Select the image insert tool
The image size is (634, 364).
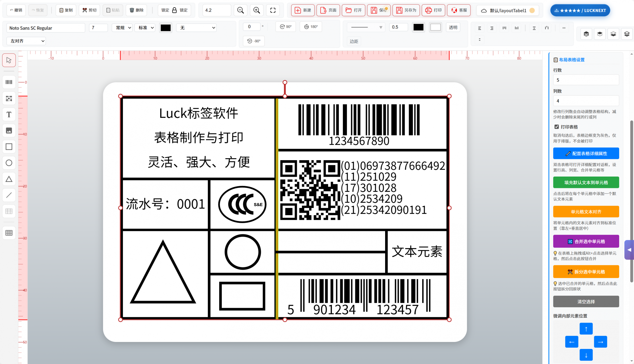click(9, 130)
